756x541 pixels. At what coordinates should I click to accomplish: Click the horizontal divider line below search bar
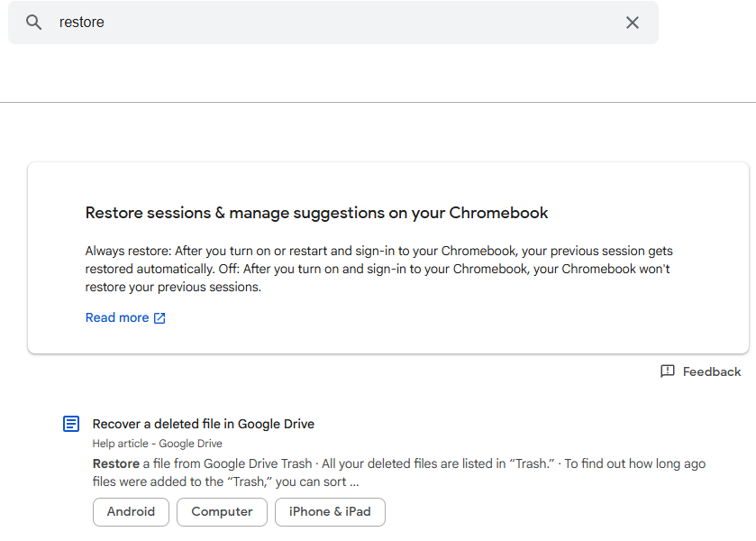point(378,102)
